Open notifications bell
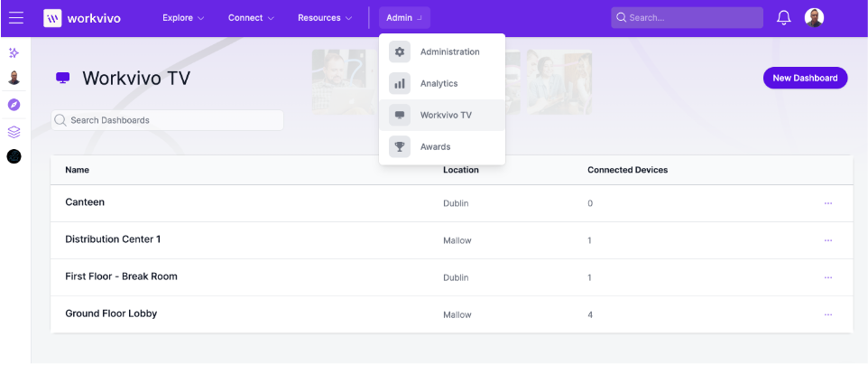This screenshot has height=365, width=868. pyautogui.click(x=783, y=18)
